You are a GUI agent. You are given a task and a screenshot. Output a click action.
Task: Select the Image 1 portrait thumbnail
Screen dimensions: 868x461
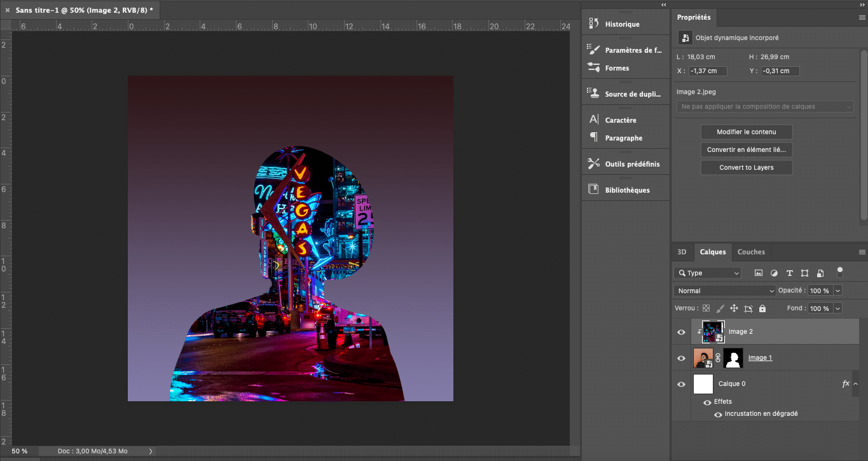[x=703, y=358]
